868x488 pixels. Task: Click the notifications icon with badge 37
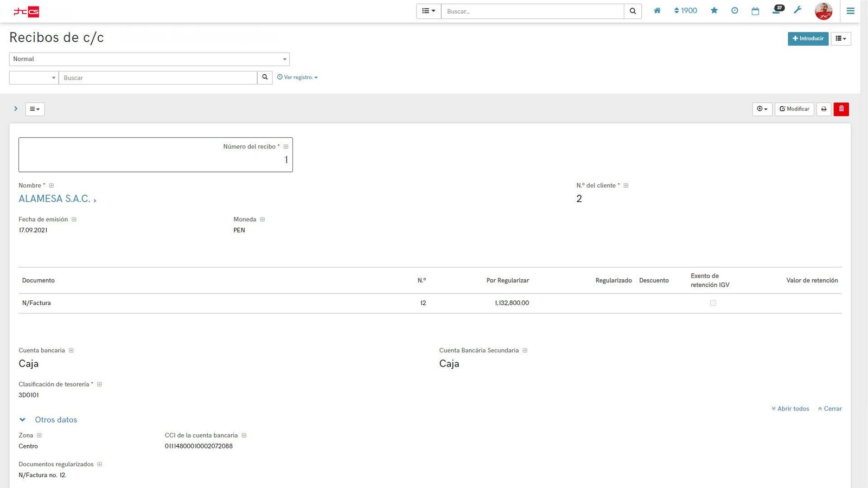coord(777,10)
